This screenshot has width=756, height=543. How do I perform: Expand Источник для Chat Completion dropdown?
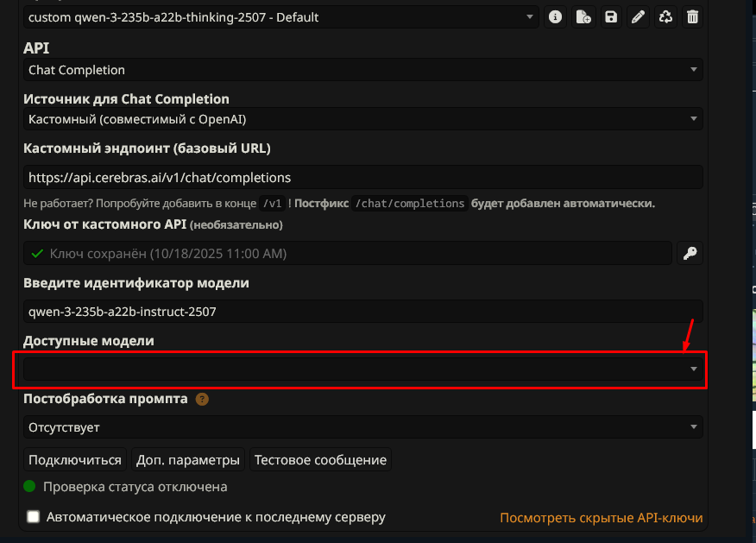[362, 119]
